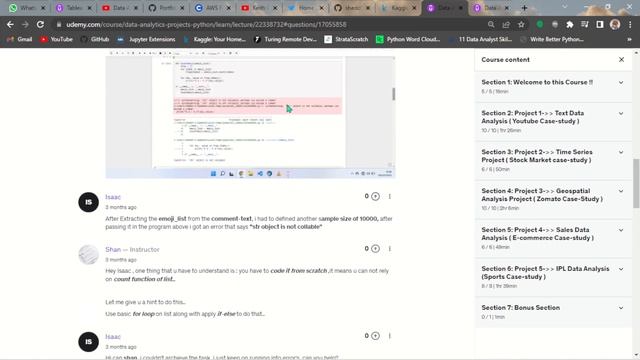Image resolution: width=640 pixels, height=360 pixels.
Task: Open media controls icon in toolbar
Action: (x=585, y=24)
